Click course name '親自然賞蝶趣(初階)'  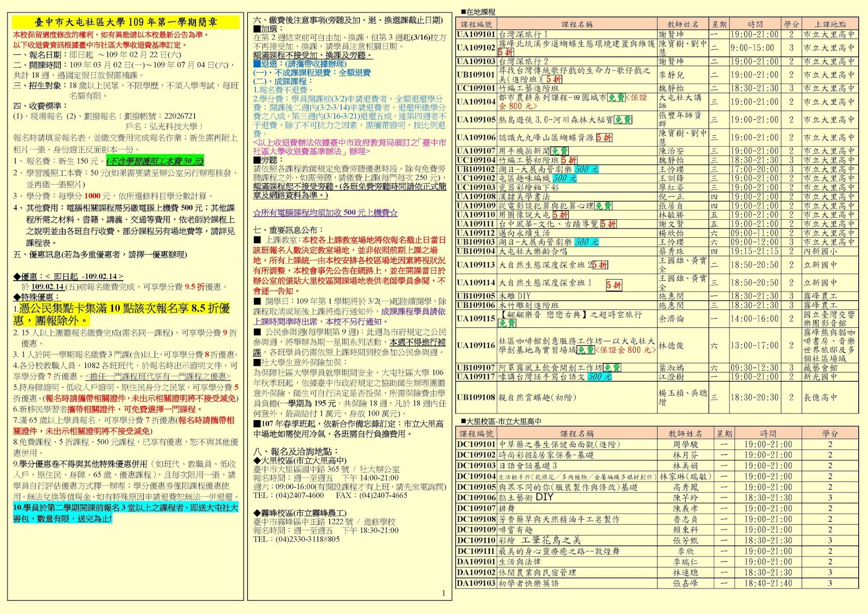point(538,397)
